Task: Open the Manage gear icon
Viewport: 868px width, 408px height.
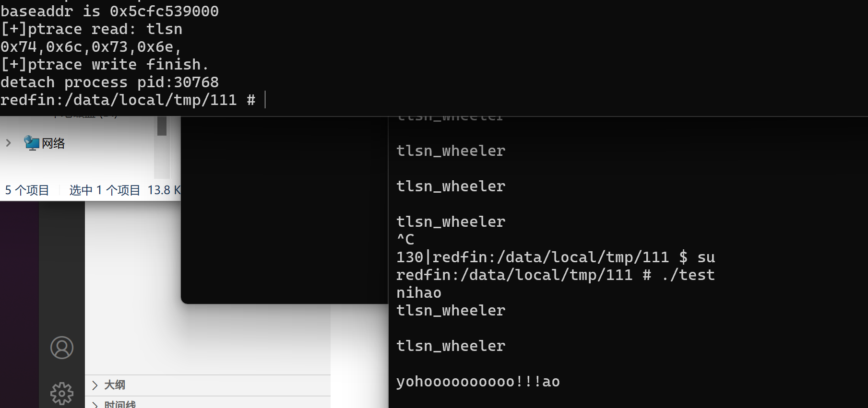Action: pos(62,394)
